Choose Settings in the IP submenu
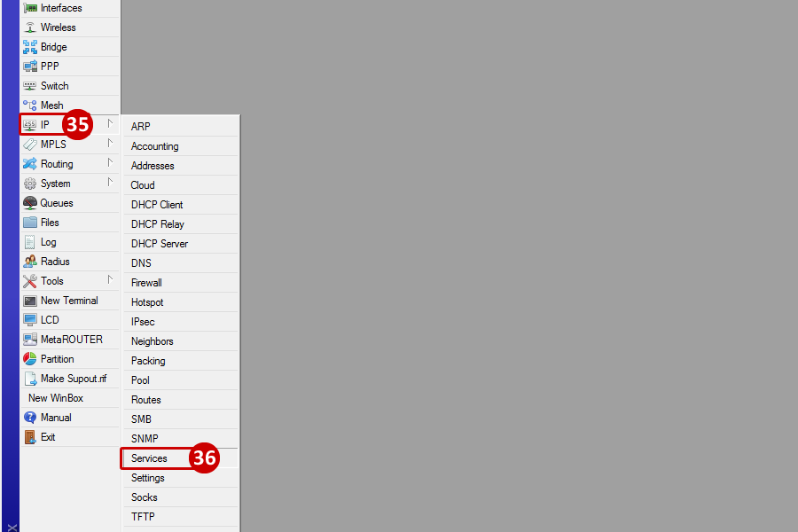Viewport: 798px width, 532px height. click(x=181, y=478)
